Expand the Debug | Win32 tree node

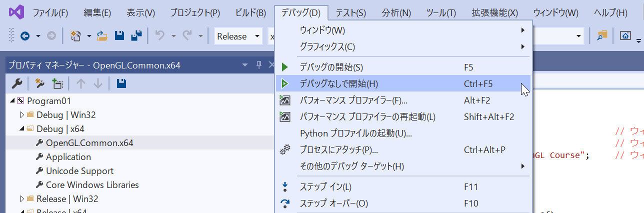[22, 115]
